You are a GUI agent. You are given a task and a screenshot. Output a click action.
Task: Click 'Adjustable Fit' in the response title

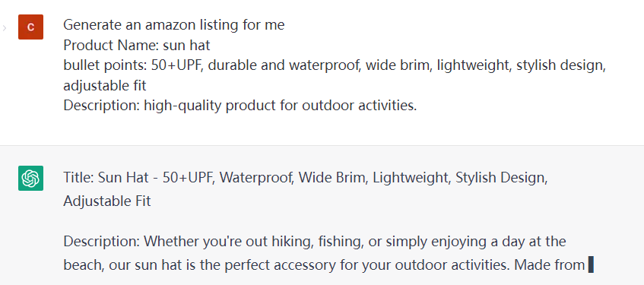(106, 201)
